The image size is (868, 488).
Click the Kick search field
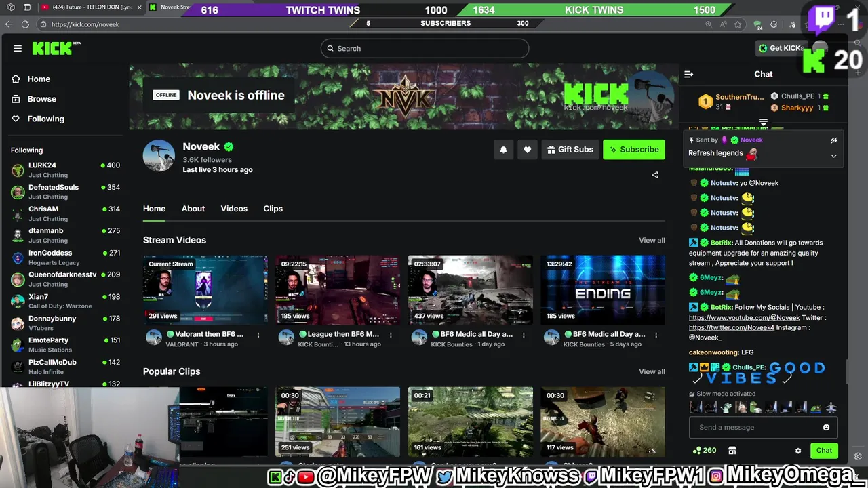[425, 48]
